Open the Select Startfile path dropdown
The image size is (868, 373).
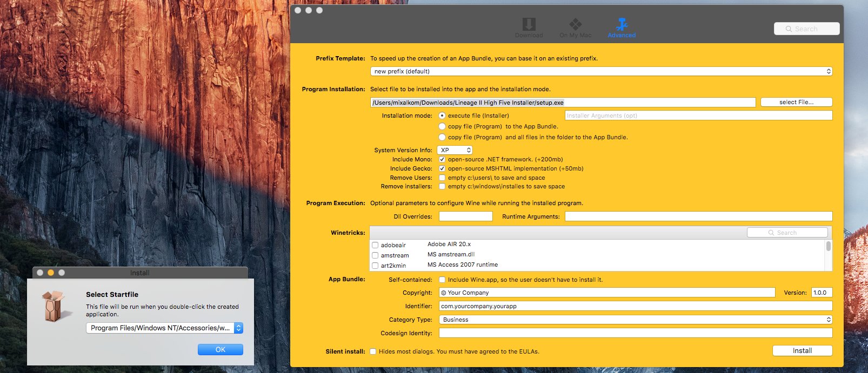[164, 328]
